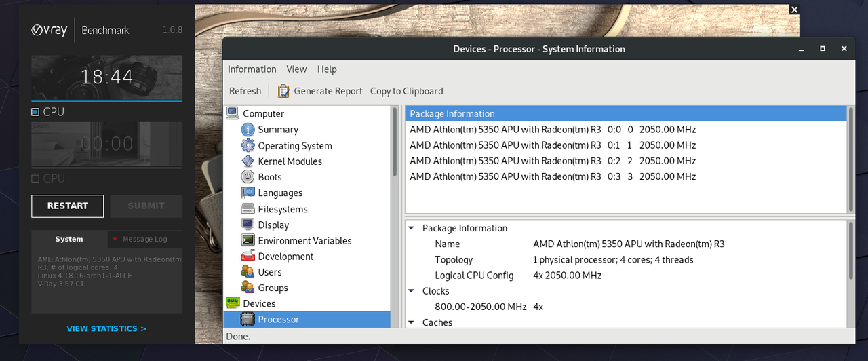Click the Groups icon
868x361 pixels.
[x=248, y=288]
